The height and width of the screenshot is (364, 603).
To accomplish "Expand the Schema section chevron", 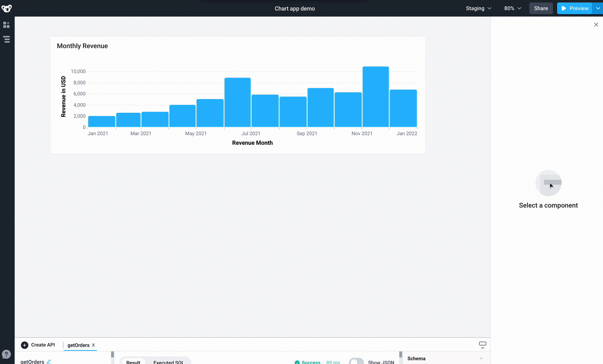I will point(481,359).
